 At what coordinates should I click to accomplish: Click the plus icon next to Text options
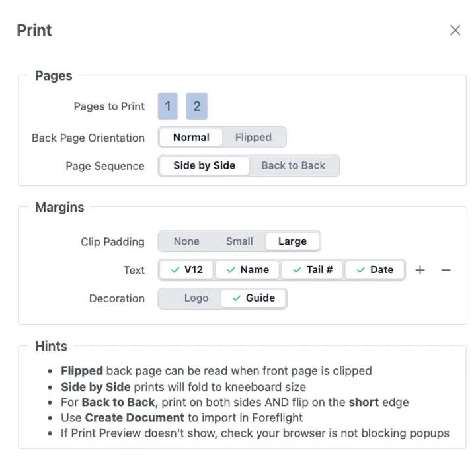click(x=420, y=270)
